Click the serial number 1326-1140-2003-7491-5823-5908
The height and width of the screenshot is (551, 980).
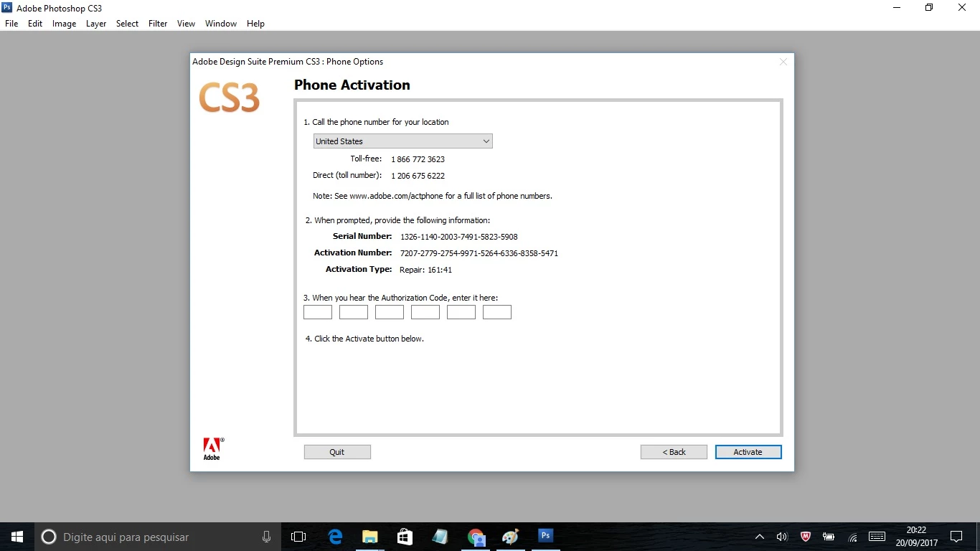459,237
